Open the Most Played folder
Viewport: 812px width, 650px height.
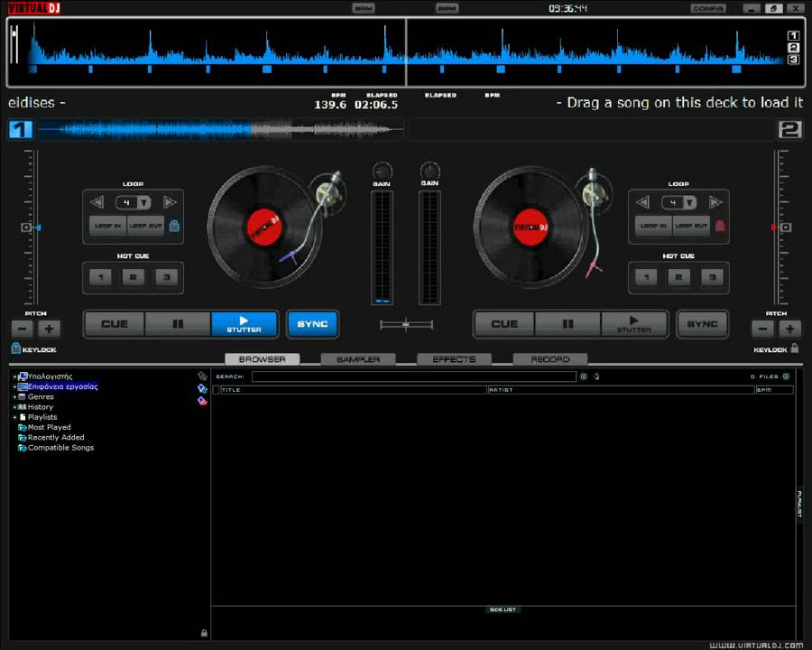tap(50, 427)
